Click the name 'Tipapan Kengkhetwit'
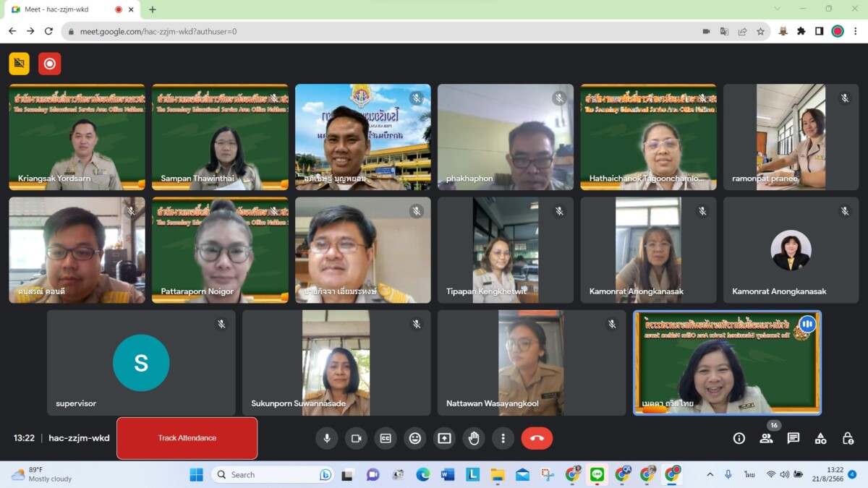 point(487,291)
